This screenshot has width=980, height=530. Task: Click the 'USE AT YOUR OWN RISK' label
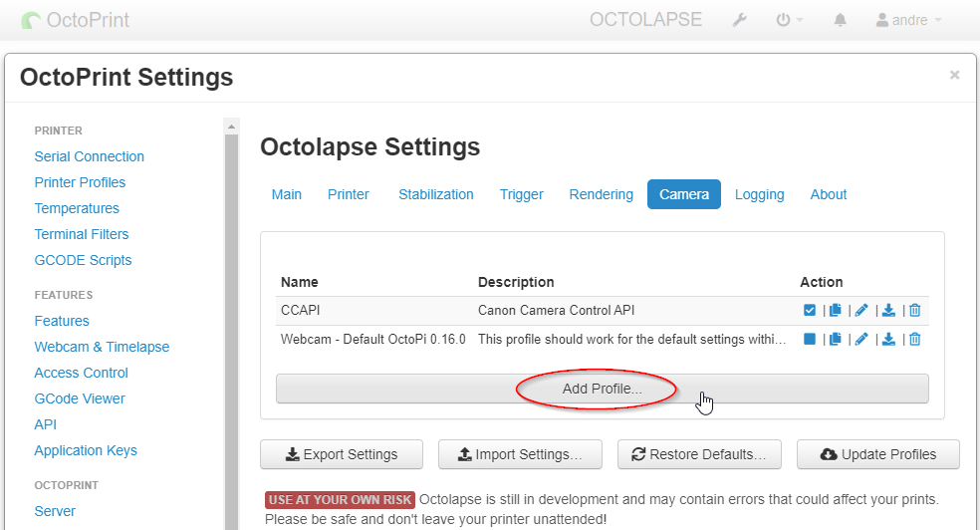click(340, 499)
